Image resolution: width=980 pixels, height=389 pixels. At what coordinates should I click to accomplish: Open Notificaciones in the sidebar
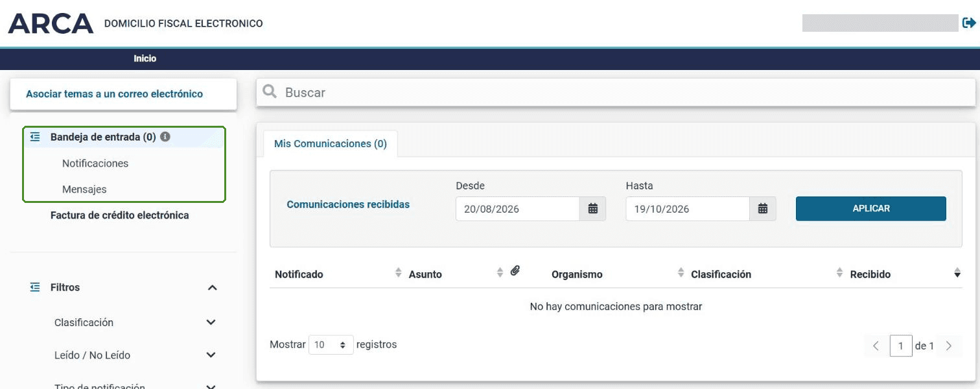pos(95,163)
